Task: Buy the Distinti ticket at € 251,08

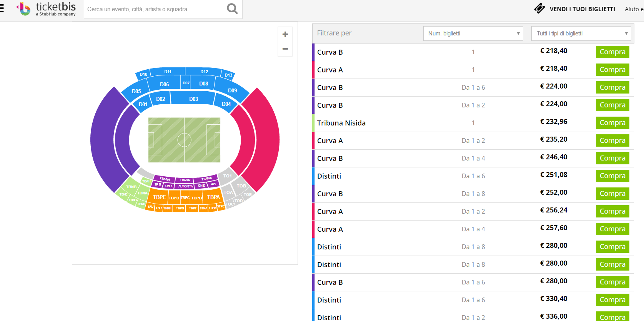Action: 612,176
